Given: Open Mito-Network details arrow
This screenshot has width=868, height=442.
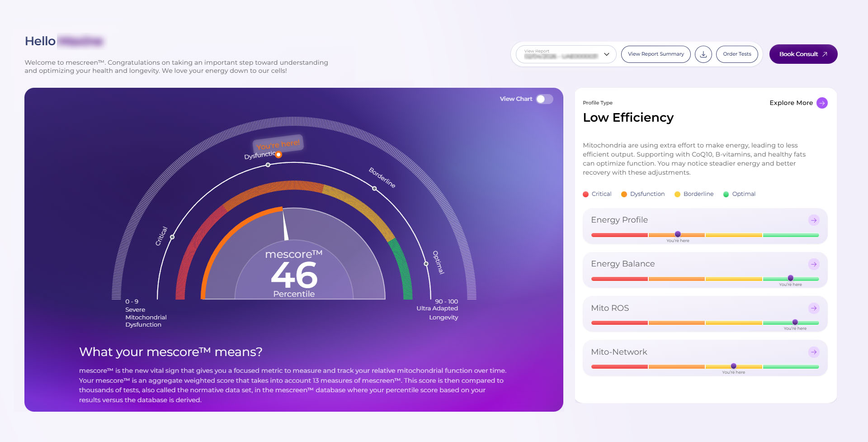Looking at the screenshot, I should [813, 352].
